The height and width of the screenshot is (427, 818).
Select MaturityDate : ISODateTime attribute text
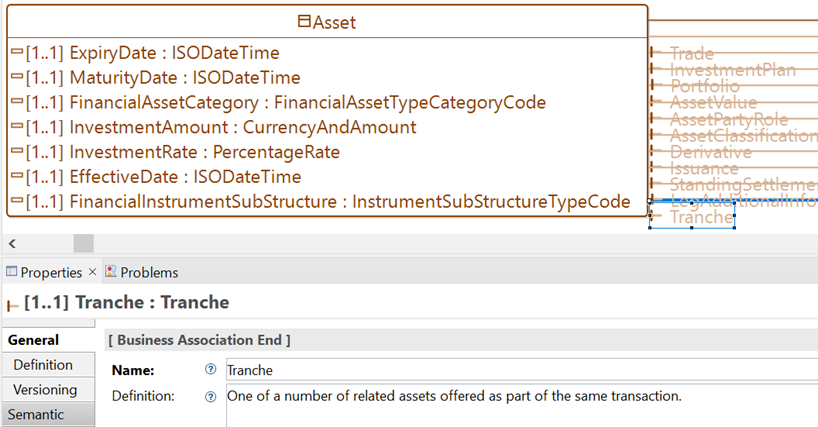185,78
